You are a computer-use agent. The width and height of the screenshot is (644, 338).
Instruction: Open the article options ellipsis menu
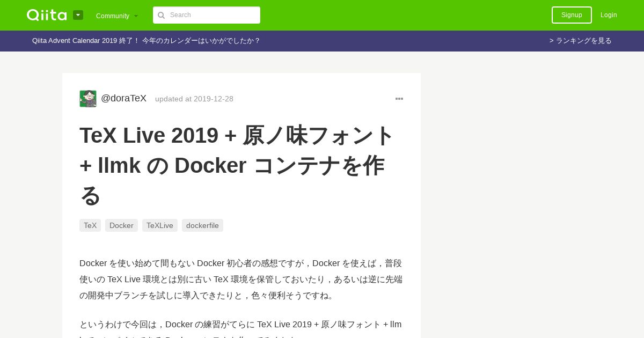399,99
